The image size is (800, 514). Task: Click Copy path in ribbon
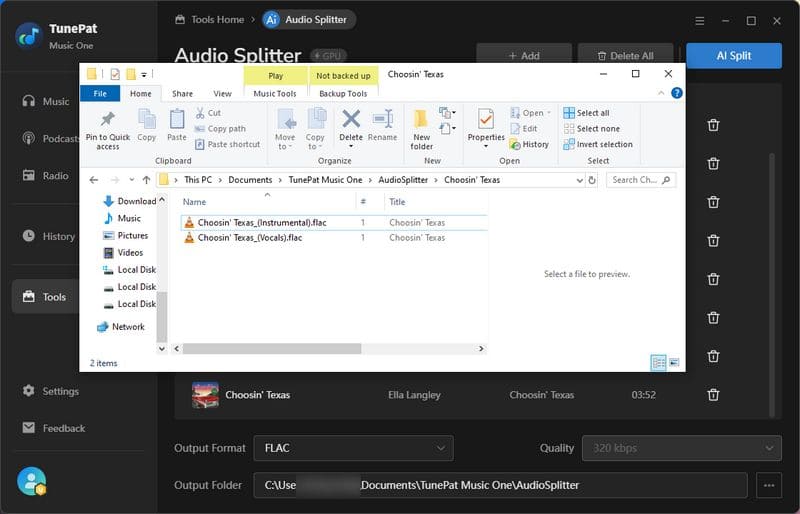point(220,129)
